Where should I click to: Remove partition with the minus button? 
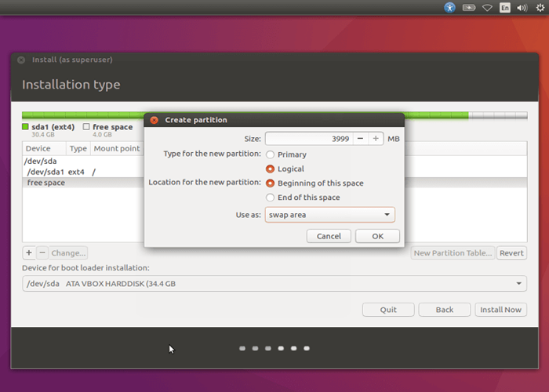[x=42, y=252]
